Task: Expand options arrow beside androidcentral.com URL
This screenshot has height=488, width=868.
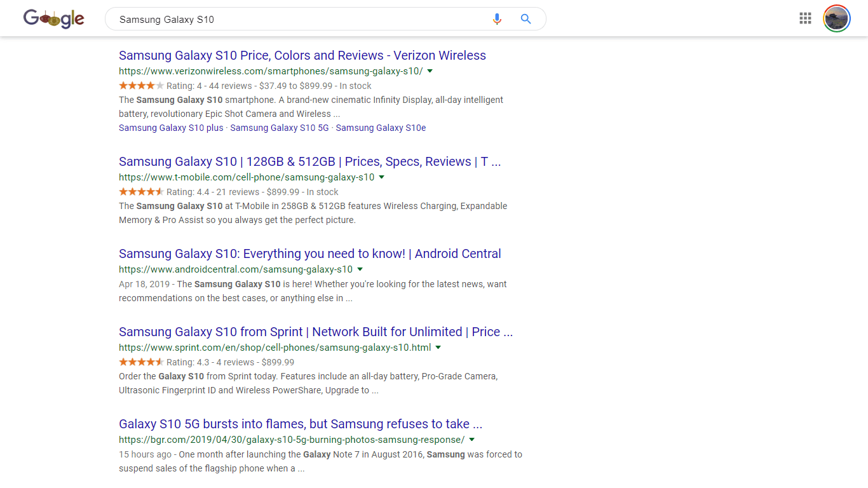Action: tap(360, 269)
